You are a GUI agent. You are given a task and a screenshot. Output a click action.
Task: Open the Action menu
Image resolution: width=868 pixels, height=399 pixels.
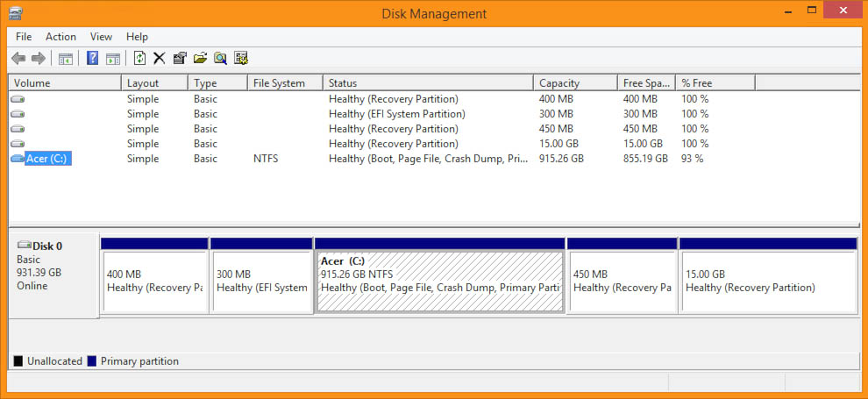coord(60,37)
